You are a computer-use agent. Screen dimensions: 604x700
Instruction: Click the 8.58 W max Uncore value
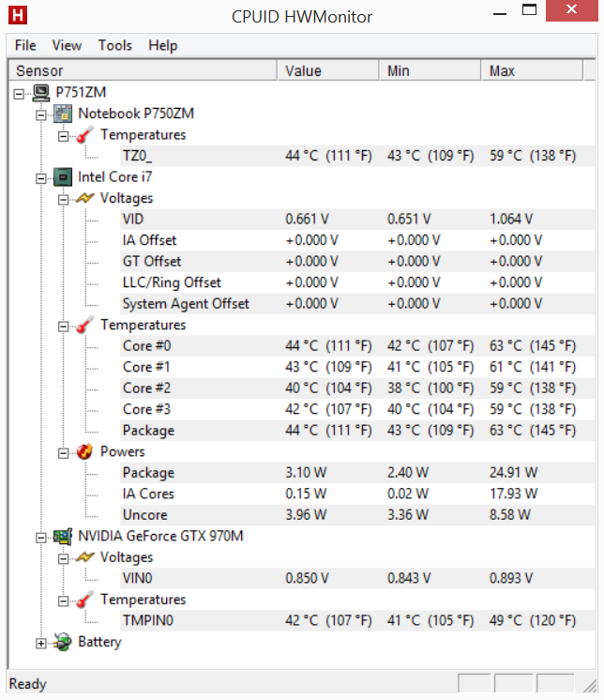click(510, 515)
